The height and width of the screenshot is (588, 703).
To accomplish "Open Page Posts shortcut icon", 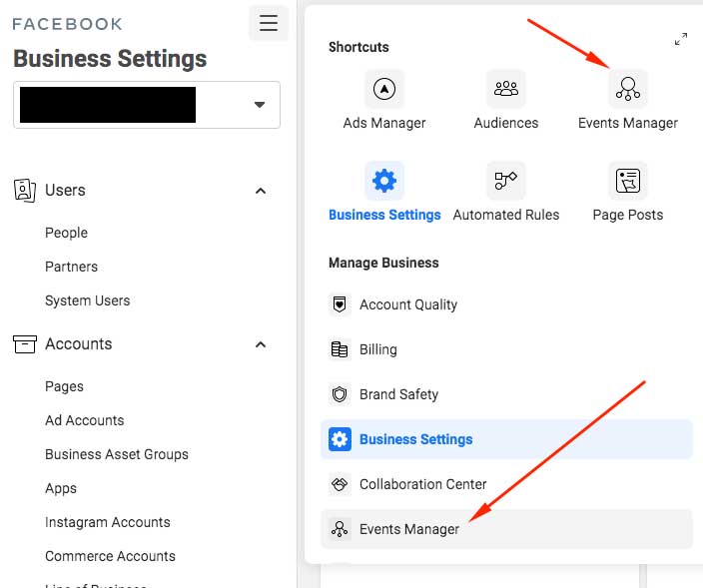I will [x=628, y=181].
